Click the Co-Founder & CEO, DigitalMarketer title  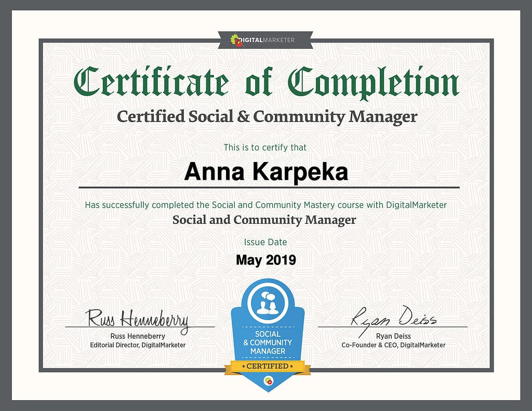(x=393, y=345)
